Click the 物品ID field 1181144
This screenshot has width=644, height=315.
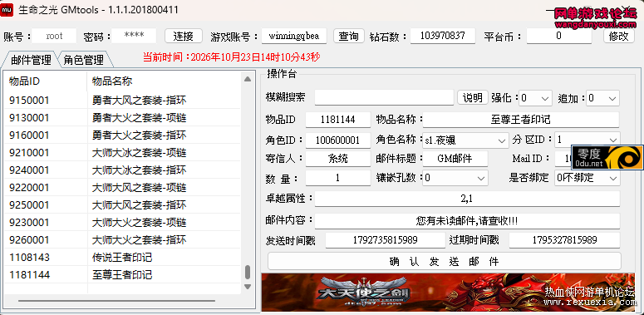[338, 120]
